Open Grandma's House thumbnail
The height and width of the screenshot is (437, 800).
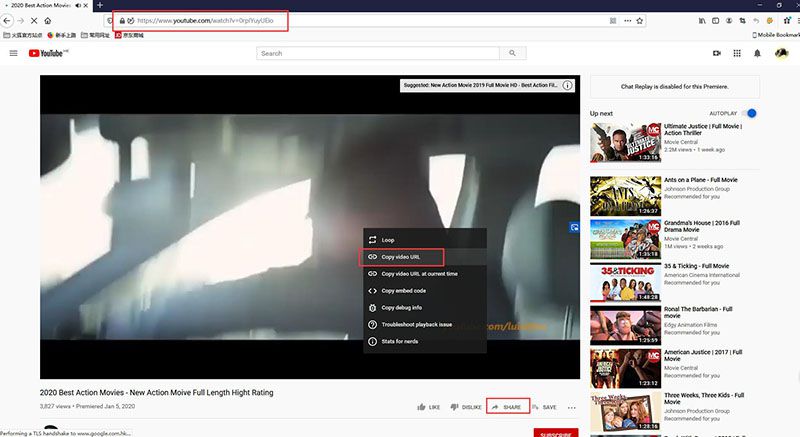click(626, 239)
